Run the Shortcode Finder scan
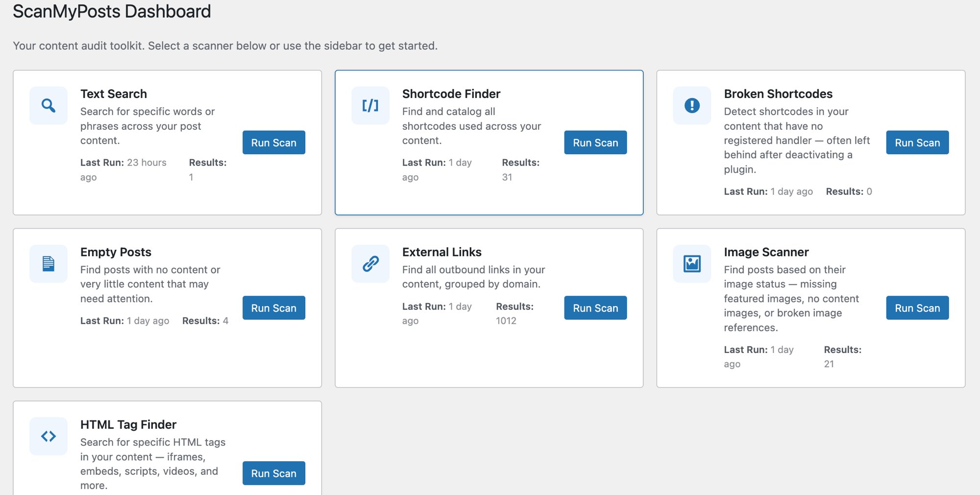Viewport: 980px width, 495px height. 595,142
